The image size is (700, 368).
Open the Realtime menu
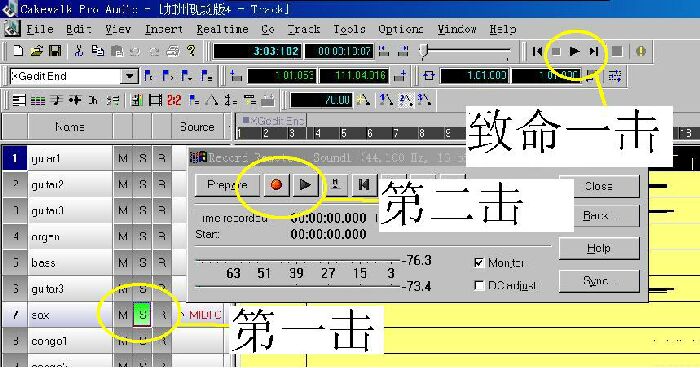click(x=222, y=29)
